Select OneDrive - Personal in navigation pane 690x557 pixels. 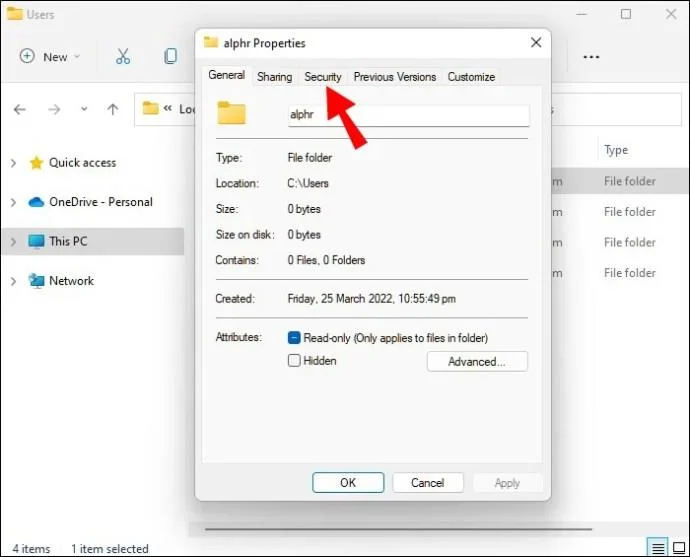101,202
